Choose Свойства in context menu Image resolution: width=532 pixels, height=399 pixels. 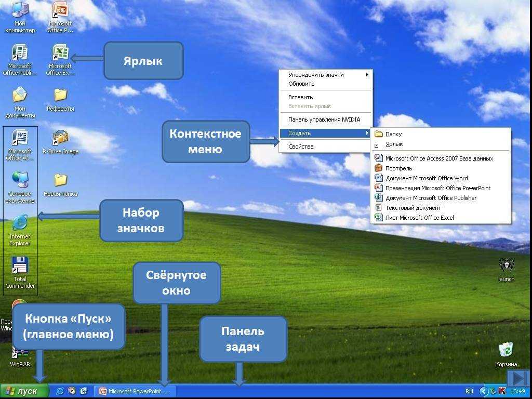[x=326, y=147]
